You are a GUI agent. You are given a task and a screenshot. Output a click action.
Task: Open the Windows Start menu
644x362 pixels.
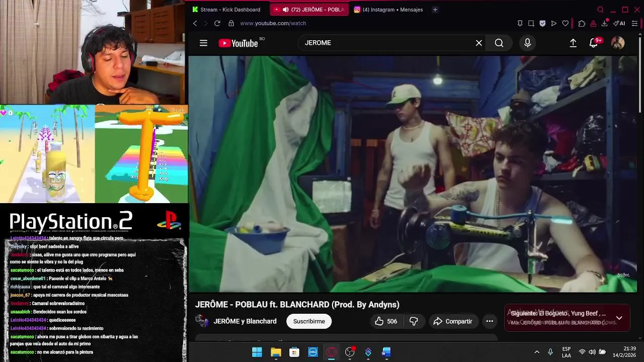pos(257,352)
